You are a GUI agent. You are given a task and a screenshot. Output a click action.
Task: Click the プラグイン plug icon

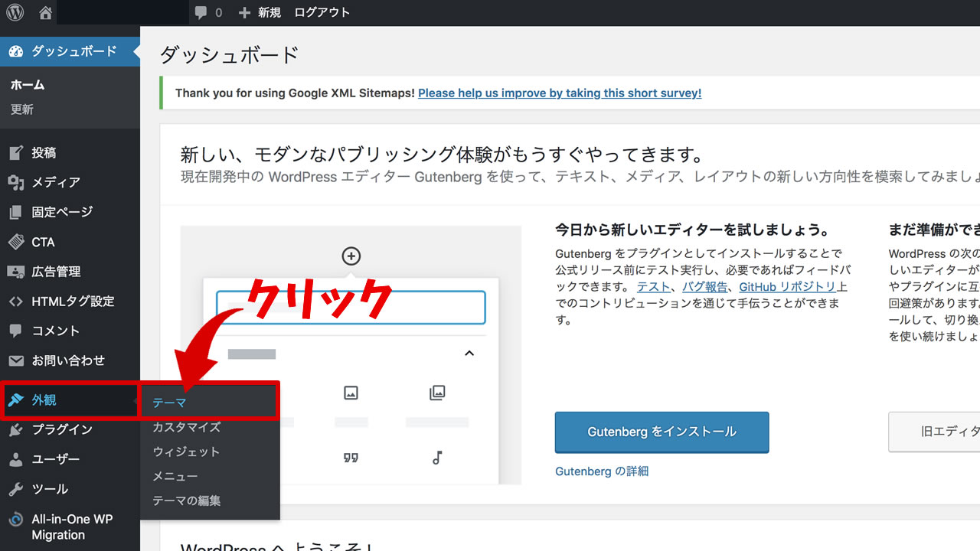pos(16,429)
